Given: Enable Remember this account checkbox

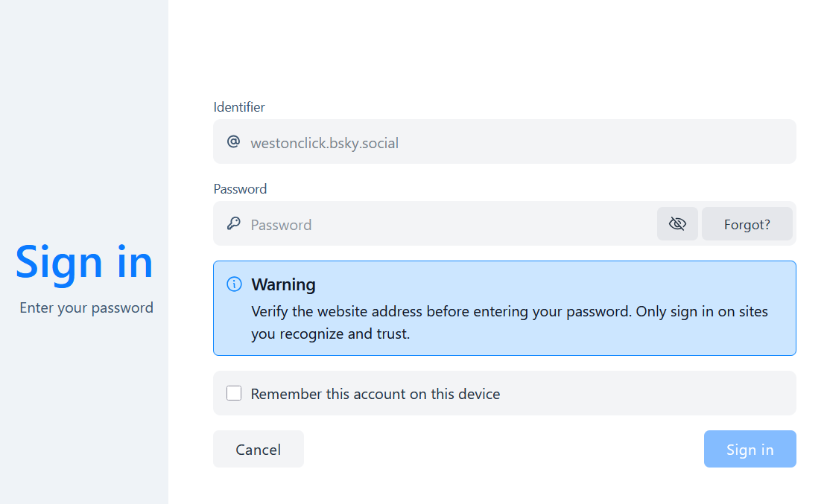Looking at the screenshot, I should [x=234, y=393].
